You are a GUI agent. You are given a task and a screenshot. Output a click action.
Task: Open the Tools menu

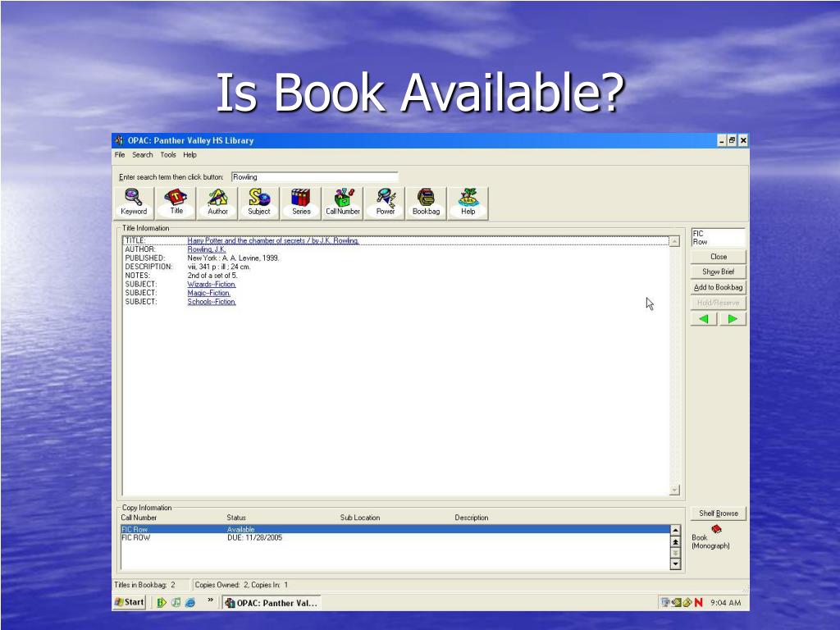pyautogui.click(x=167, y=155)
